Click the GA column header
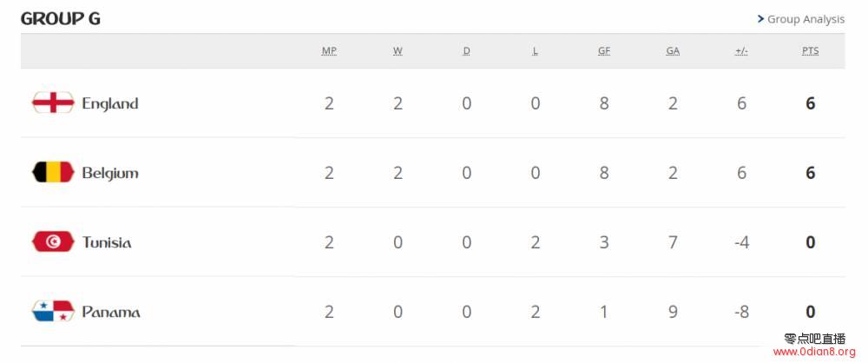Viewport: 868px width, 363px height. tap(673, 51)
